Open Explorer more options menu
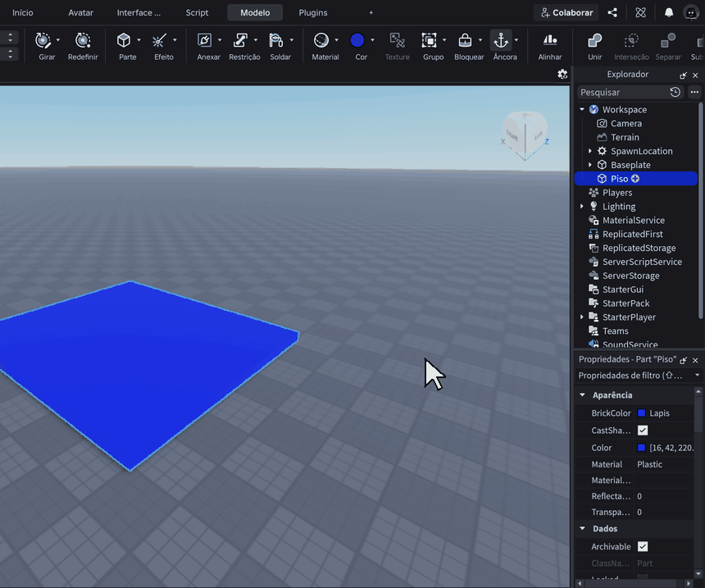 [x=694, y=92]
